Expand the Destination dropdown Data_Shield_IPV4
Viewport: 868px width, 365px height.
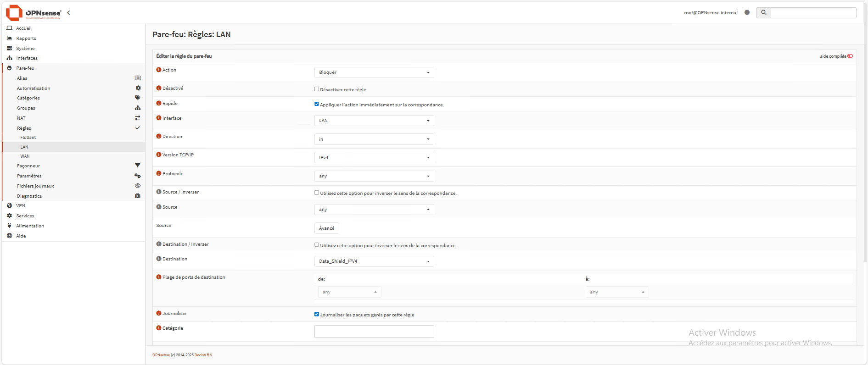pyautogui.click(x=374, y=261)
